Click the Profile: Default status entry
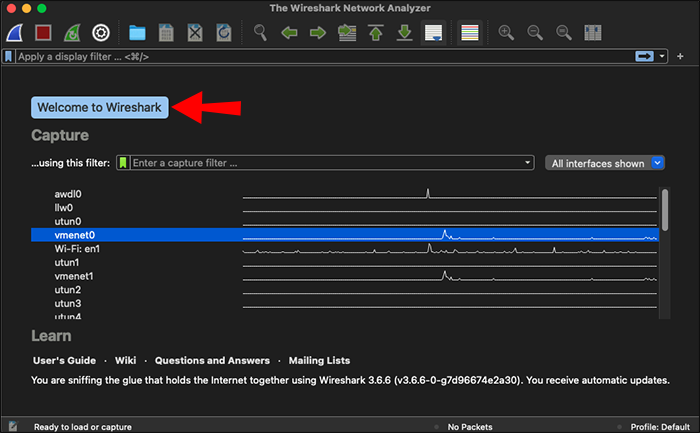The height and width of the screenshot is (433, 700). click(x=660, y=427)
